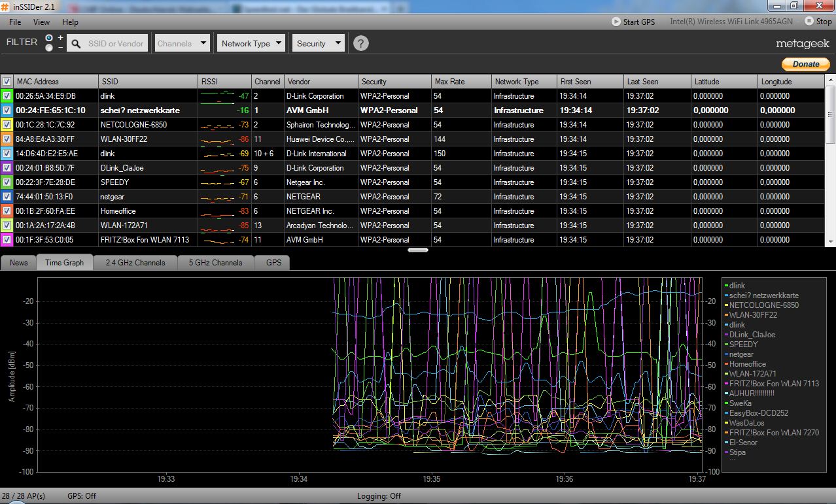Click the panel splitter handle below table
The image size is (836, 504).
pyautogui.click(x=417, y=250)
